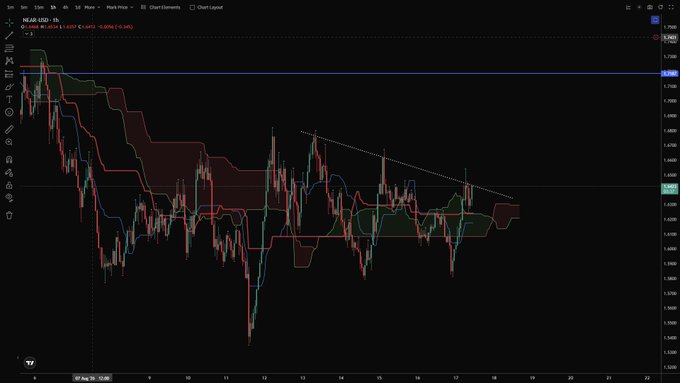This screenshot has height=383, width=680.
Task: Select the 1h timeframe
Action: (x=53, y=7)
